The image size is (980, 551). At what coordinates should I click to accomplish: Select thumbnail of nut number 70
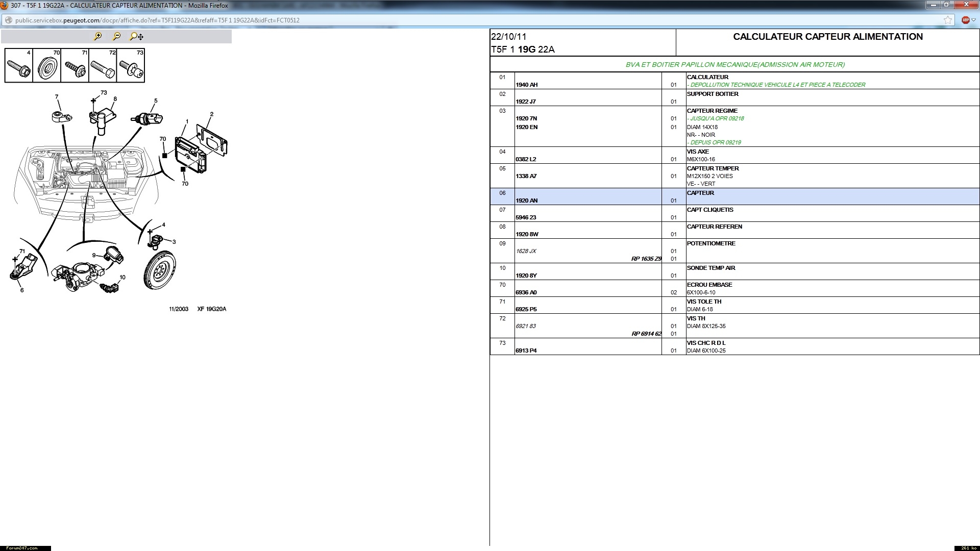(x=47, y=65)
